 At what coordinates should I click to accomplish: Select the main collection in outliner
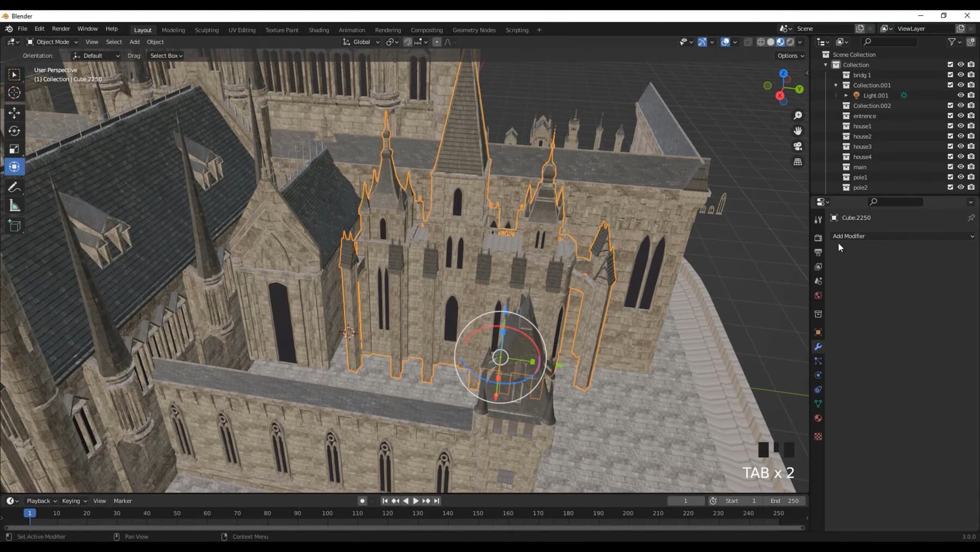tap(860, 167)
